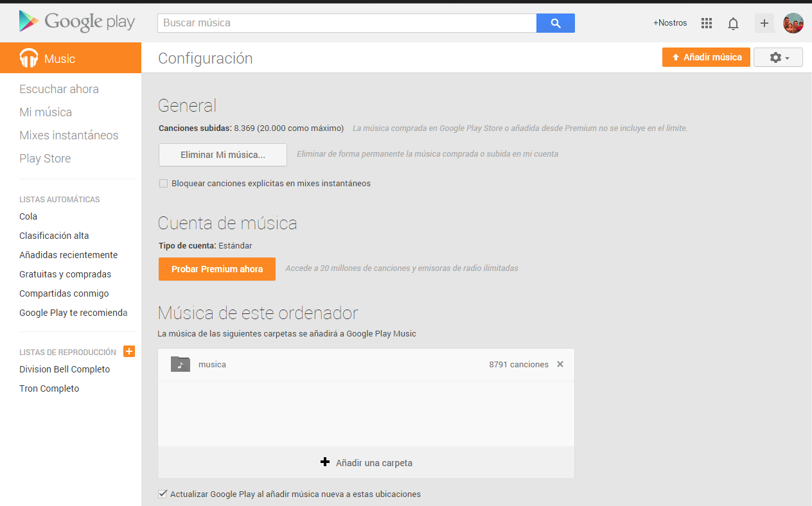Screen dimensions: 812x506
Task: Click Añadir una carpeta
Action: click(366, 463)
